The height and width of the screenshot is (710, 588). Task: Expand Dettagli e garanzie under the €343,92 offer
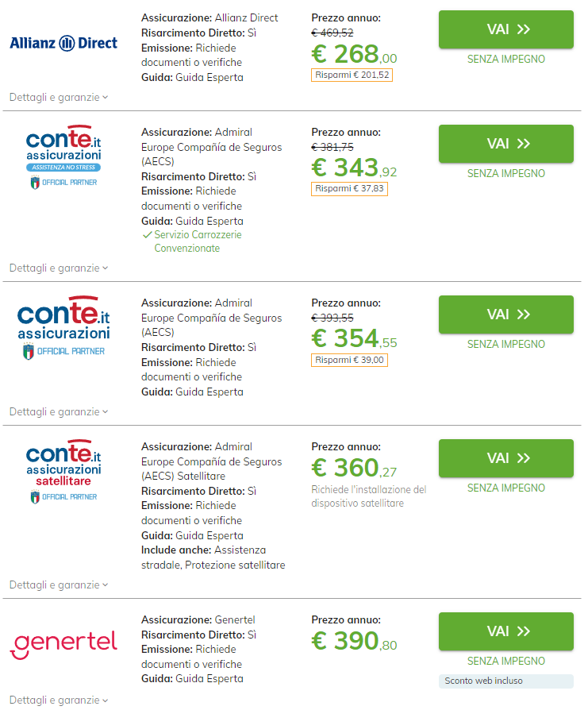coord(59,268)
